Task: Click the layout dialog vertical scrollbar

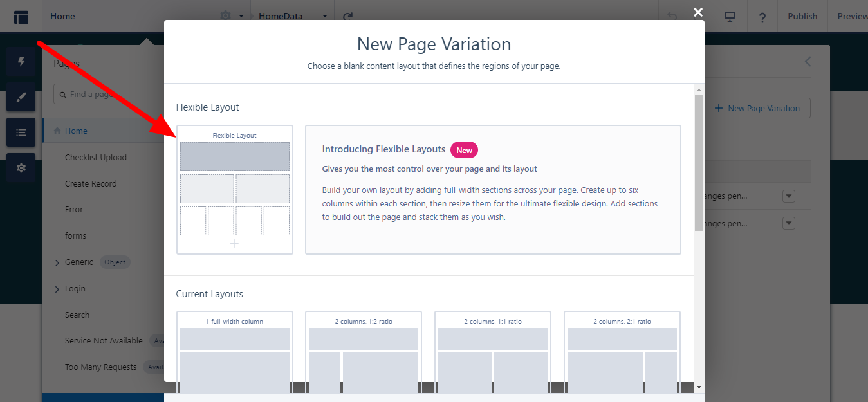Action: [x=699, y=162]
